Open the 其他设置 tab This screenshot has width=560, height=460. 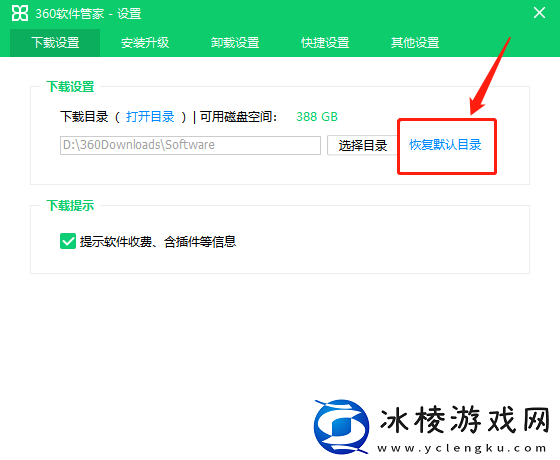[415, 43]
